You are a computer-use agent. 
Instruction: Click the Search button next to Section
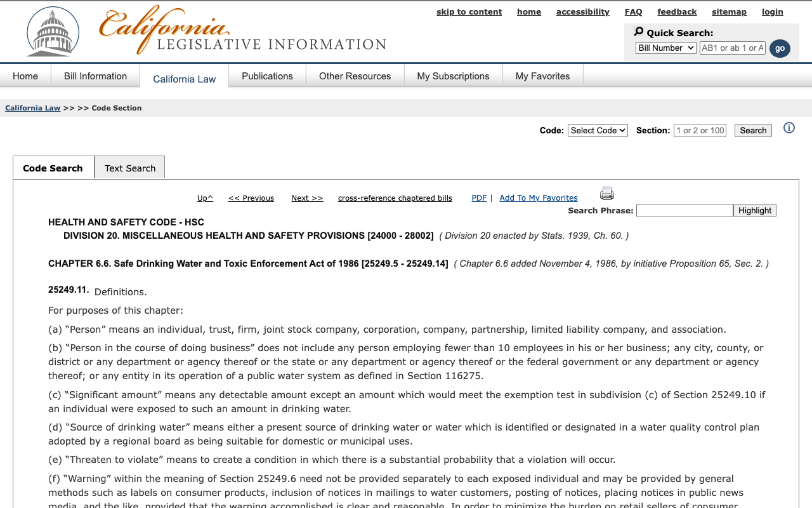click(x=753, y=130)
